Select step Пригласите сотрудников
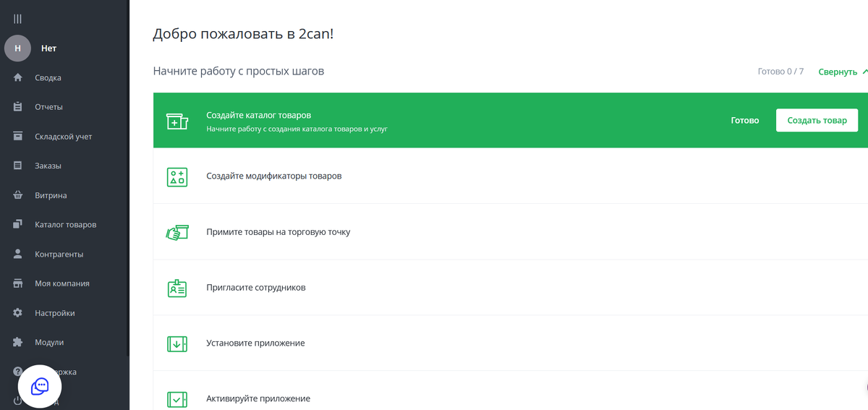Screen dimensions: 868x410 (x=511, y=288)
